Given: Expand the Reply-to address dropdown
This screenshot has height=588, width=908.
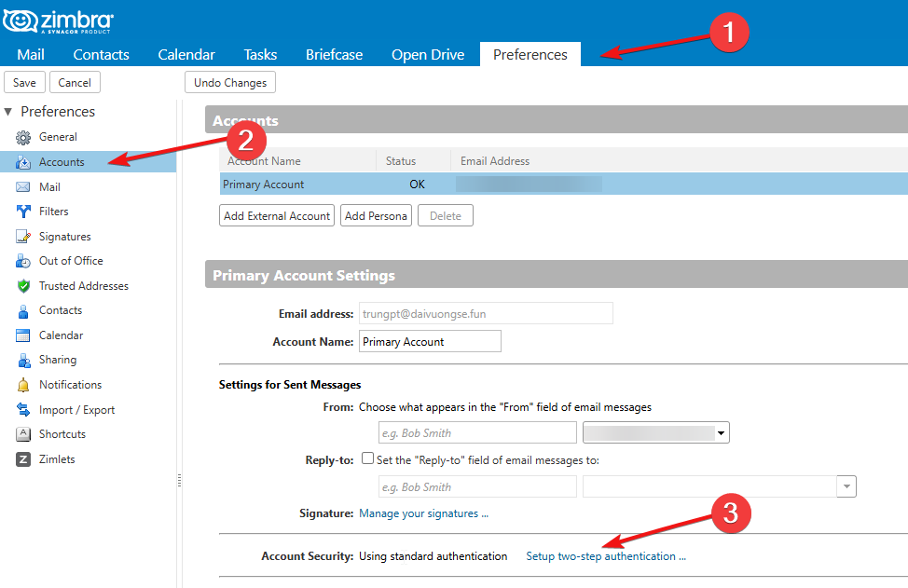Looking at the screenshot, I should [846, 486].
